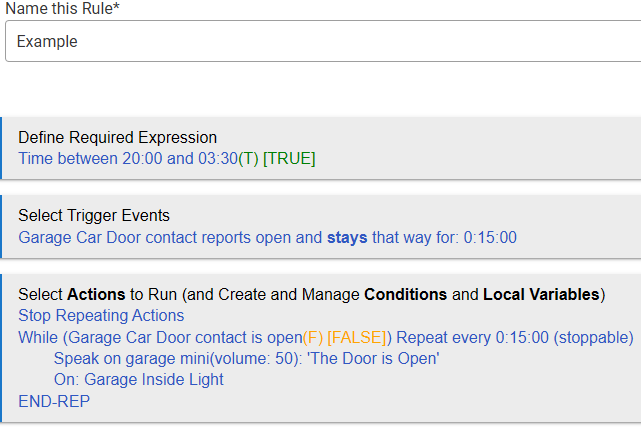This screenshot has height=427, width=641.
Task: Click the green [TRUE] status indicator
Action: click(x=289, y=158)
